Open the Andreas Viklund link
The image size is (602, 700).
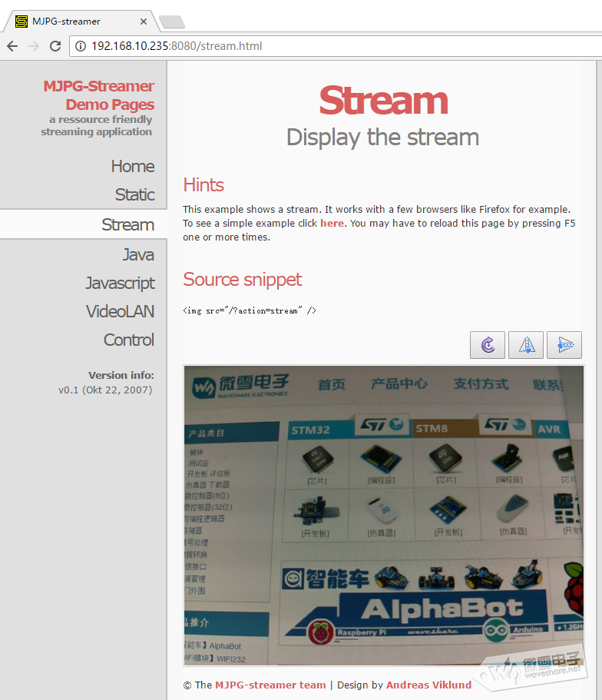click(428, 685)
